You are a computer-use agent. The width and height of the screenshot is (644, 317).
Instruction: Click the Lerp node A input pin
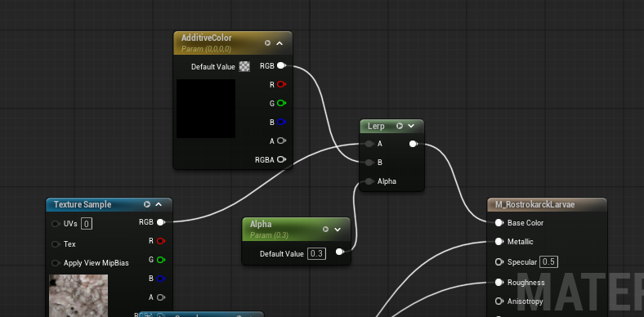pos(369,144)
